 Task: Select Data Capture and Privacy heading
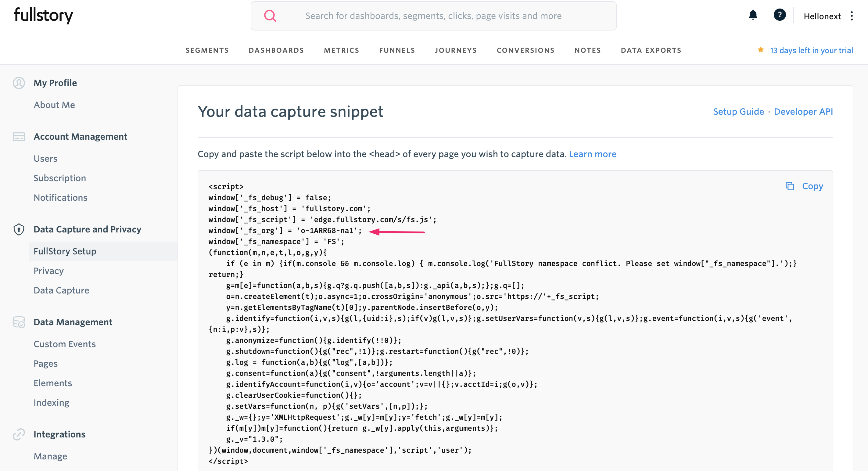click(87, 229)
